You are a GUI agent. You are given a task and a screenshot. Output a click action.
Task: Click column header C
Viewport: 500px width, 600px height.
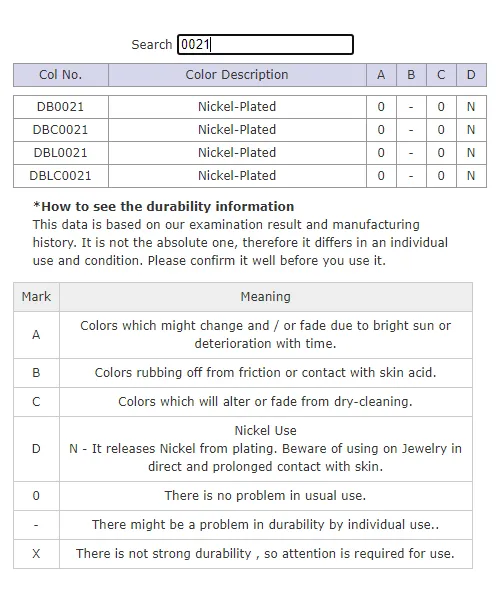(441, 75)
